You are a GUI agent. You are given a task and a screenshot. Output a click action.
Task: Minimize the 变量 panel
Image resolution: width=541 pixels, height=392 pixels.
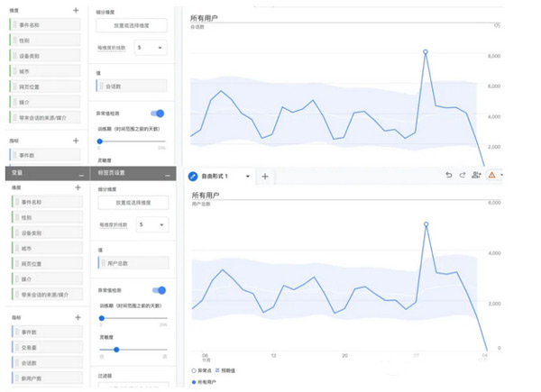82,173
